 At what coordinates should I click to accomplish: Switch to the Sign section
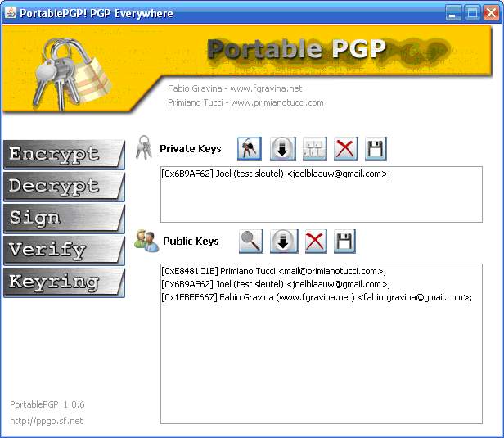click(64, 218)
